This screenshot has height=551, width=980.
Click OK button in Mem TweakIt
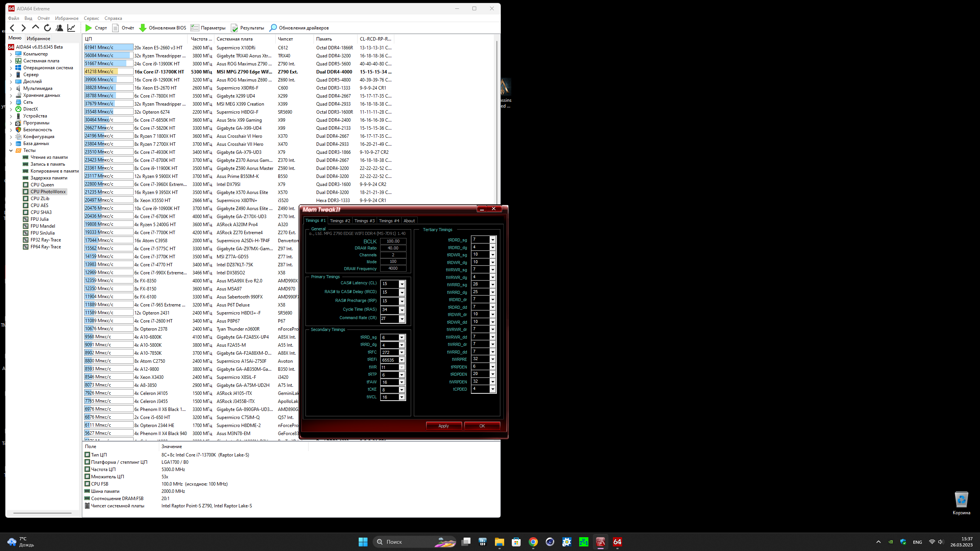(482, 426)
